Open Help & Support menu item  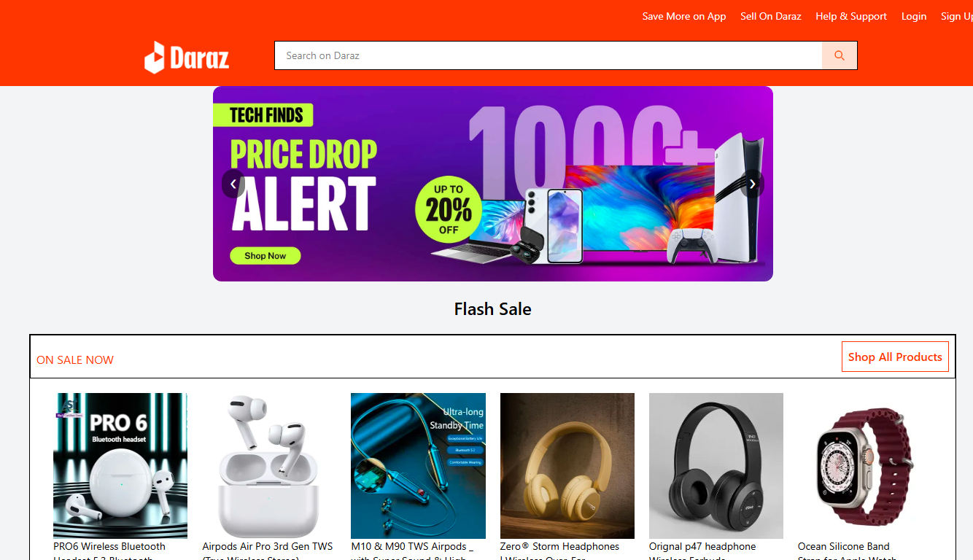(x=851, y=16)
